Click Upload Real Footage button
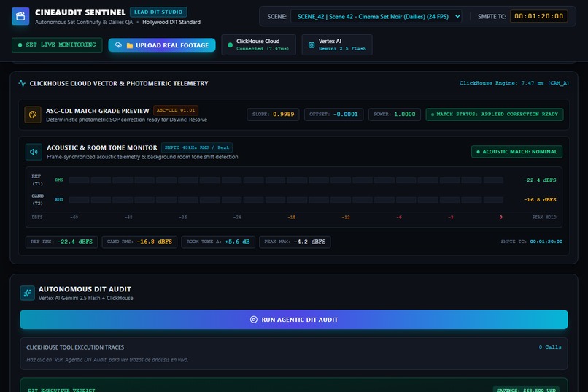This screenshot has height=392, width=588. (x=162, y=45)
